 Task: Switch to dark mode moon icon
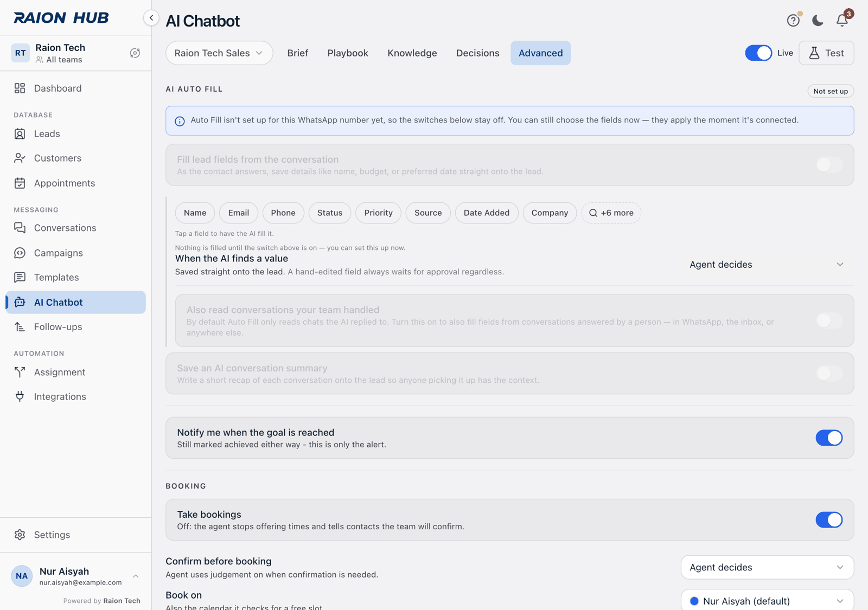pos(818,21)
